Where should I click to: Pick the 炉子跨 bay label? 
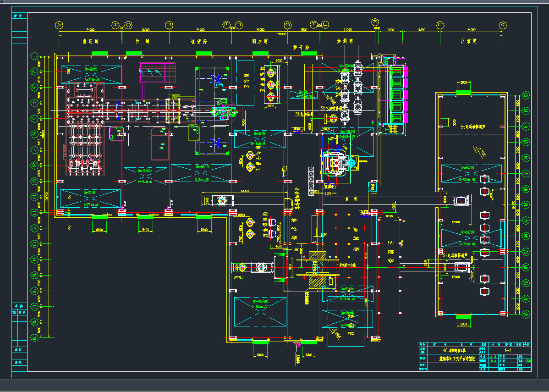(x=302, y=47)
